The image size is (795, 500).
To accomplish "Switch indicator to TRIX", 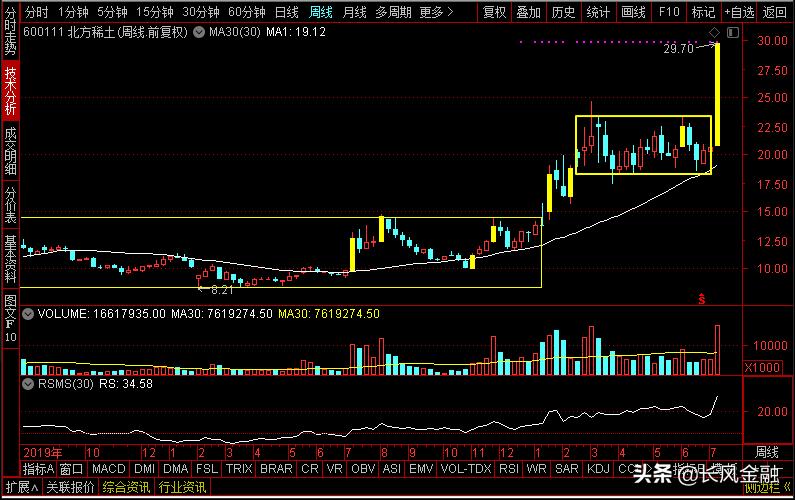I will [x=239, y=469].
